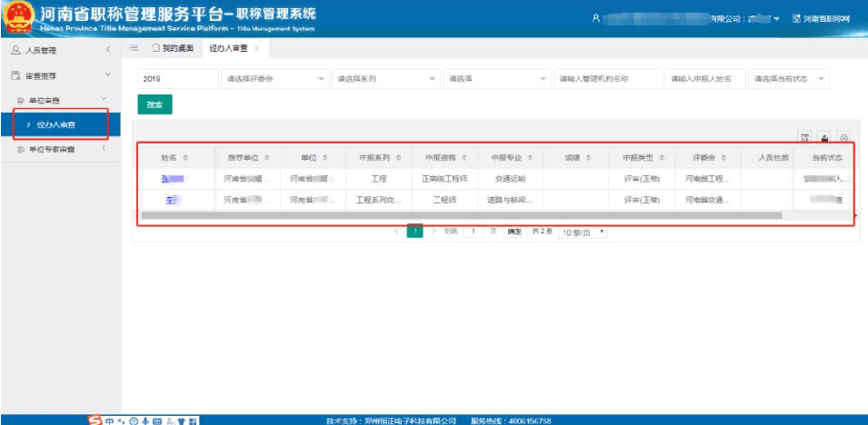Open the column filter icon above table
This screenshot has height=425, width=868.
coord(805,138)
